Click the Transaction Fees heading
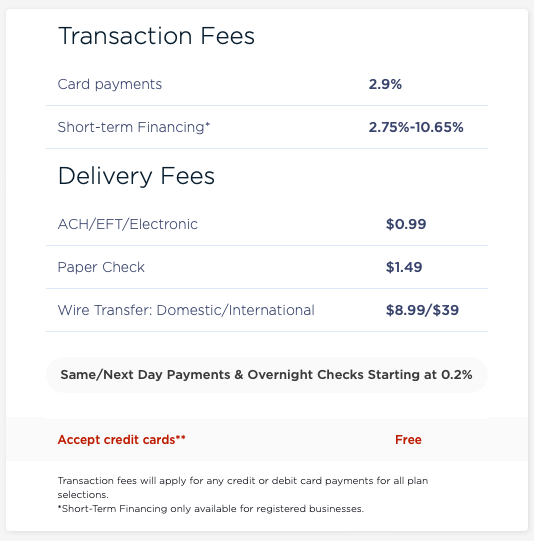534x541 pixels. [156, 36]
